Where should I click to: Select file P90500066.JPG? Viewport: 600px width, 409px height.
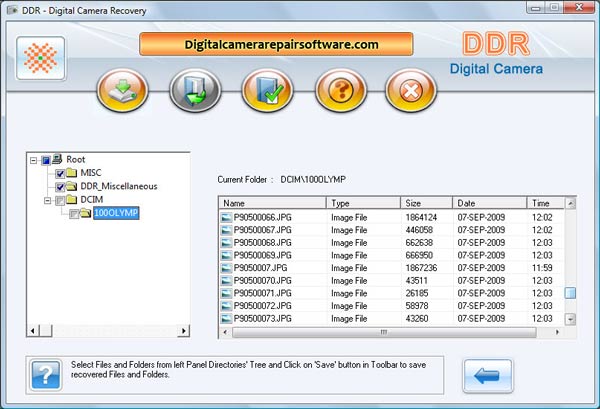click(x=262, y=217)
